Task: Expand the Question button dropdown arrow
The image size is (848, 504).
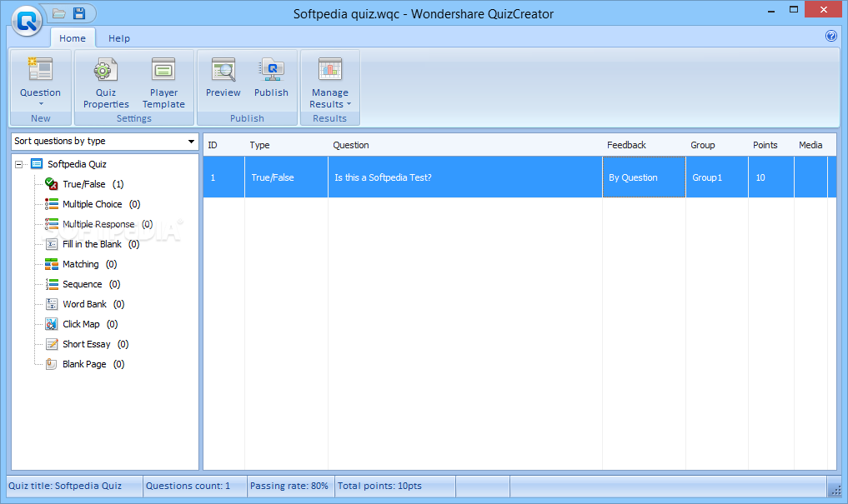Action: click(41, 104)
